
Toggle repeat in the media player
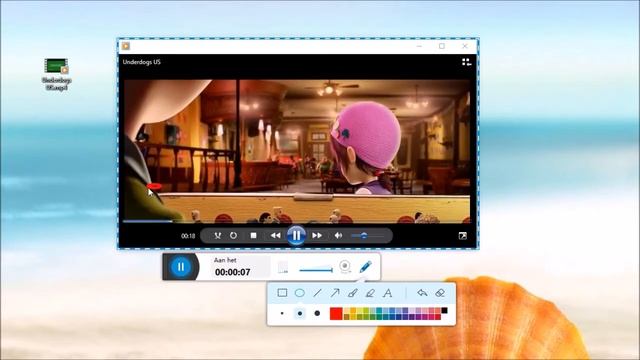233,236
